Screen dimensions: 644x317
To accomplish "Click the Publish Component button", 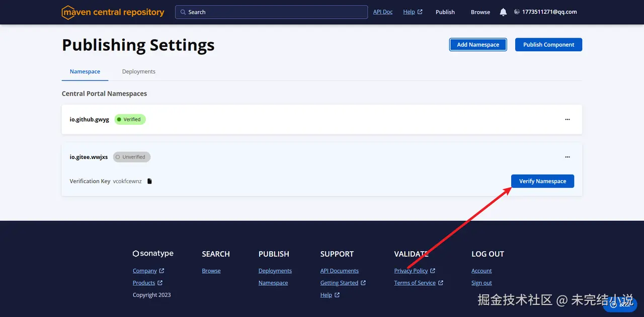I will [x=548, y=45].
